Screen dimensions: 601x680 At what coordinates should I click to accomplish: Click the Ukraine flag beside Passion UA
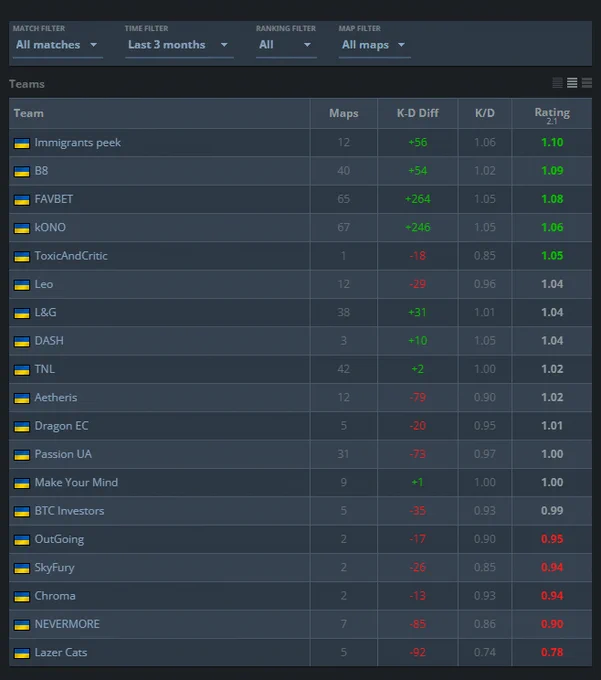pos(22,455)
